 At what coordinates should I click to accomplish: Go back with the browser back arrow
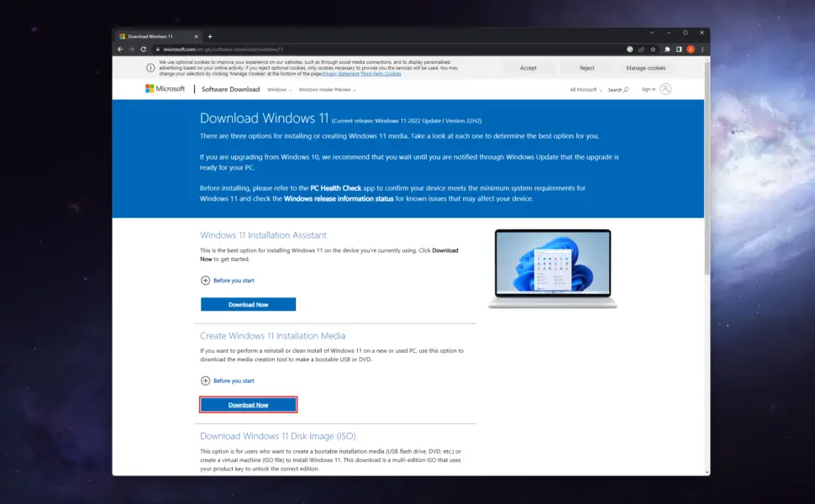(120, 50)
